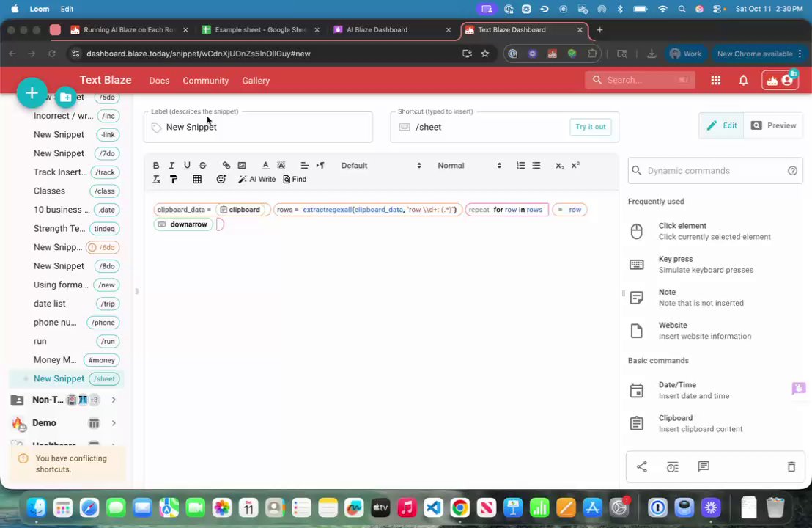Add the Key press command

[715, 264]
